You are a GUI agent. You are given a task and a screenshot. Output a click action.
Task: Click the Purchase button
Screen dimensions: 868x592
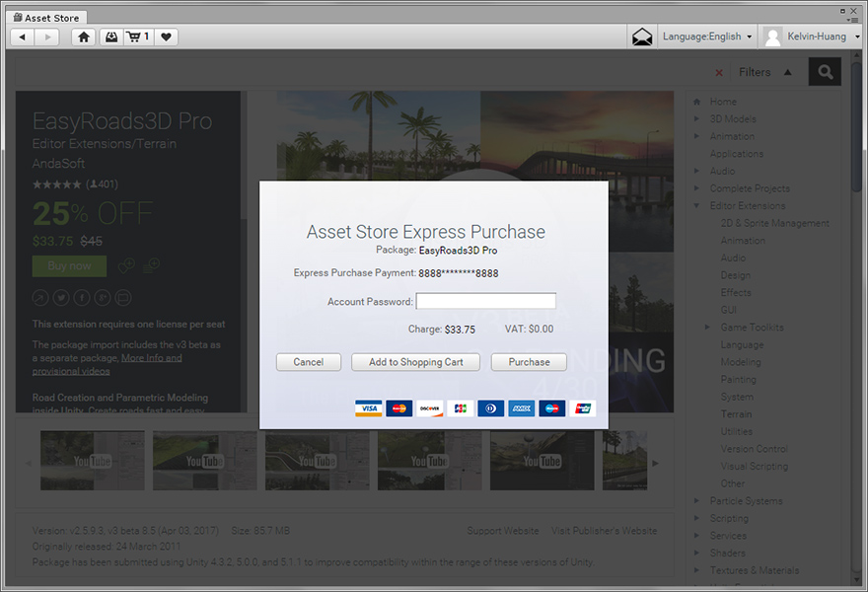tap(529, 362)
